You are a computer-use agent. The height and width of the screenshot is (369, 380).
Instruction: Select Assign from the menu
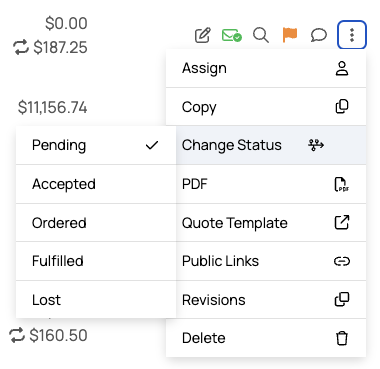coord(266,68)
